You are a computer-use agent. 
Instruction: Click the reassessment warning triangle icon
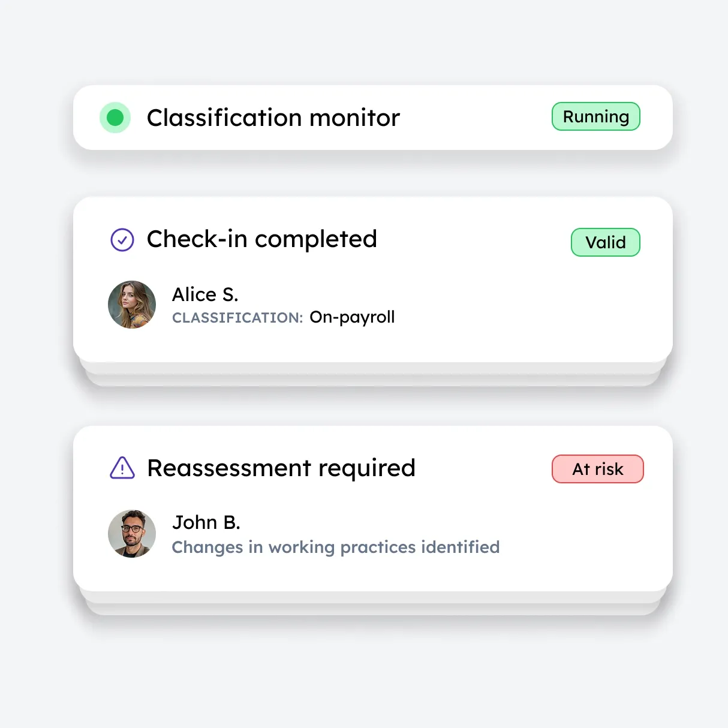[122, 468]
